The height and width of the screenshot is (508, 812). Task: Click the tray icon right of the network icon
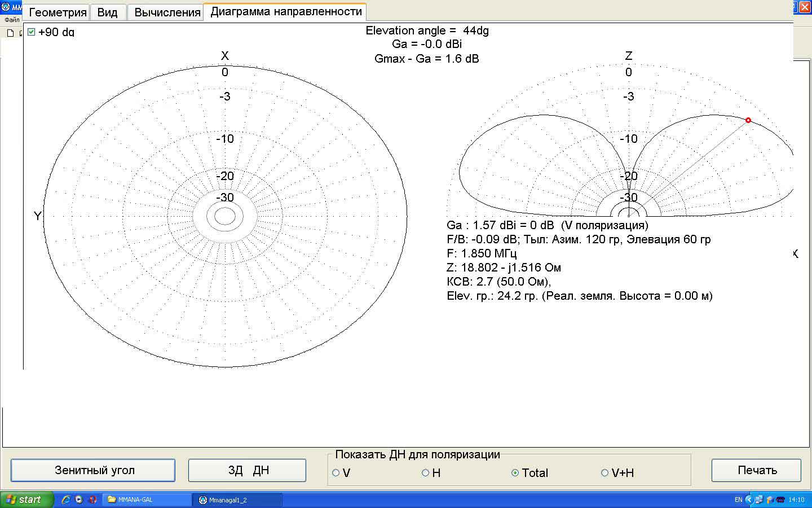[x=769, y=500]
